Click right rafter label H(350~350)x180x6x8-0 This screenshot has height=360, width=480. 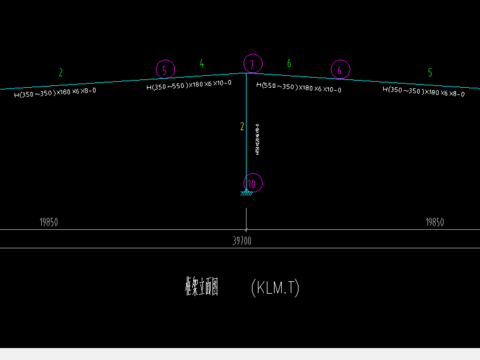coord(423,91)
